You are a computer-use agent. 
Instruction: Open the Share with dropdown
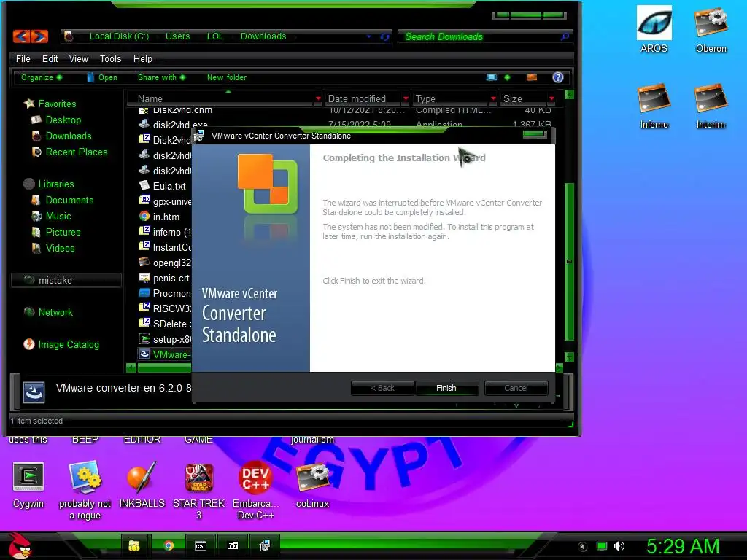(x=161, y=77)
